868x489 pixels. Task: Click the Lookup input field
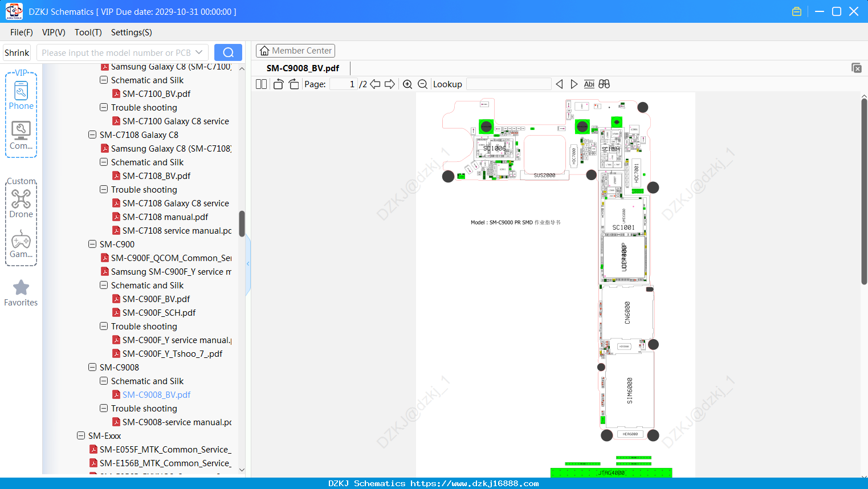(508, 84)
